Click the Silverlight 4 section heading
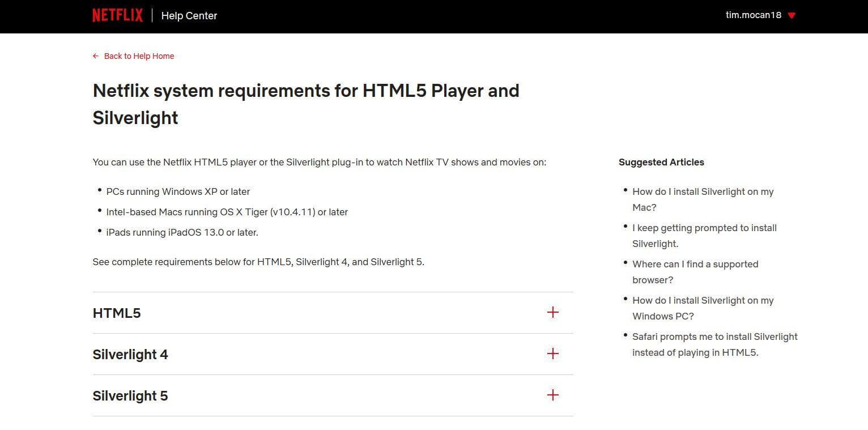The width and height of the screenshot is (868, 430). tap(130, 355)
